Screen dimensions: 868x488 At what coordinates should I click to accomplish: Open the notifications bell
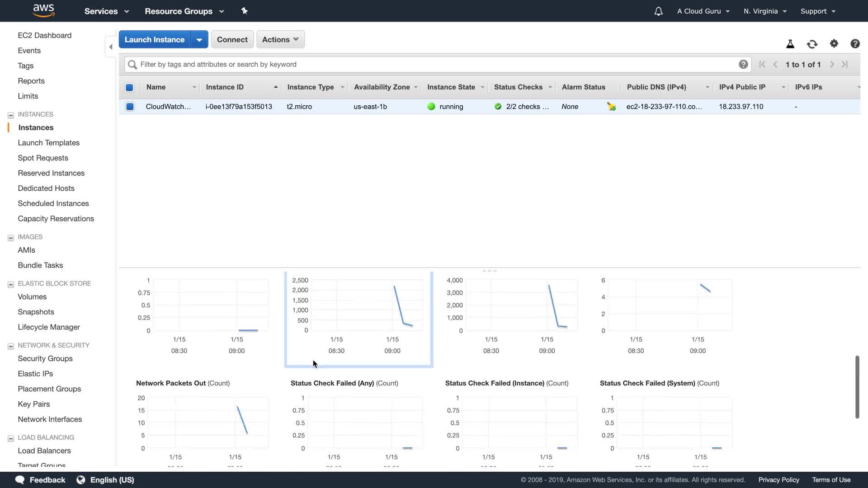(x=658, y=11)
